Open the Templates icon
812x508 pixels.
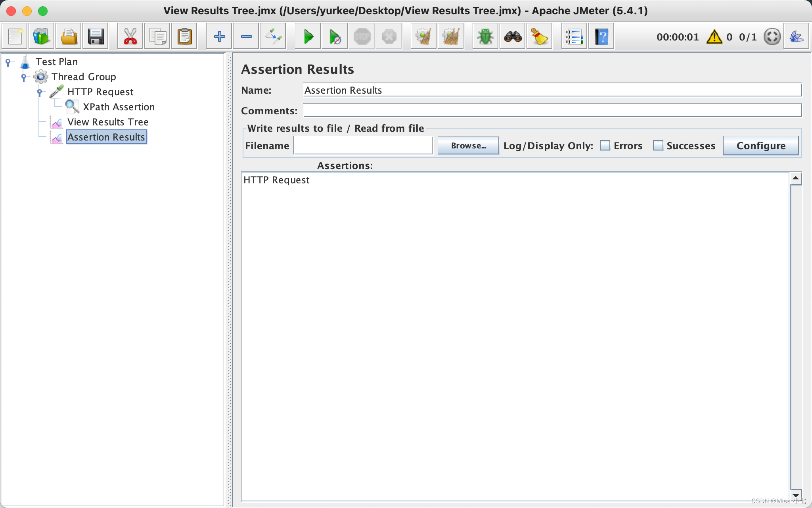click(x=42, y=37)
